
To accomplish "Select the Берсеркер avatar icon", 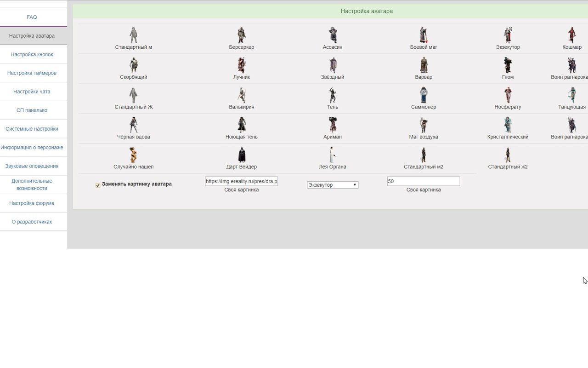I will [x=241, y=35].
